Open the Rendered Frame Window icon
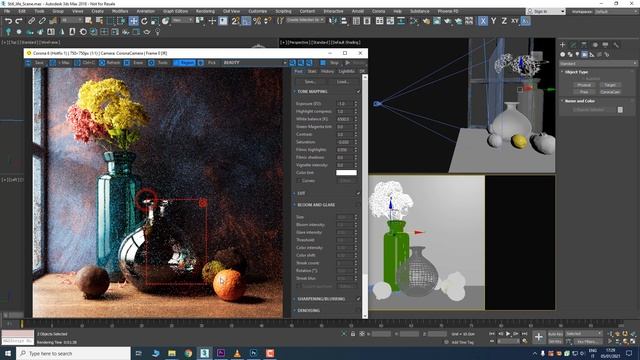The image size is (640, 360). point(437,21)
